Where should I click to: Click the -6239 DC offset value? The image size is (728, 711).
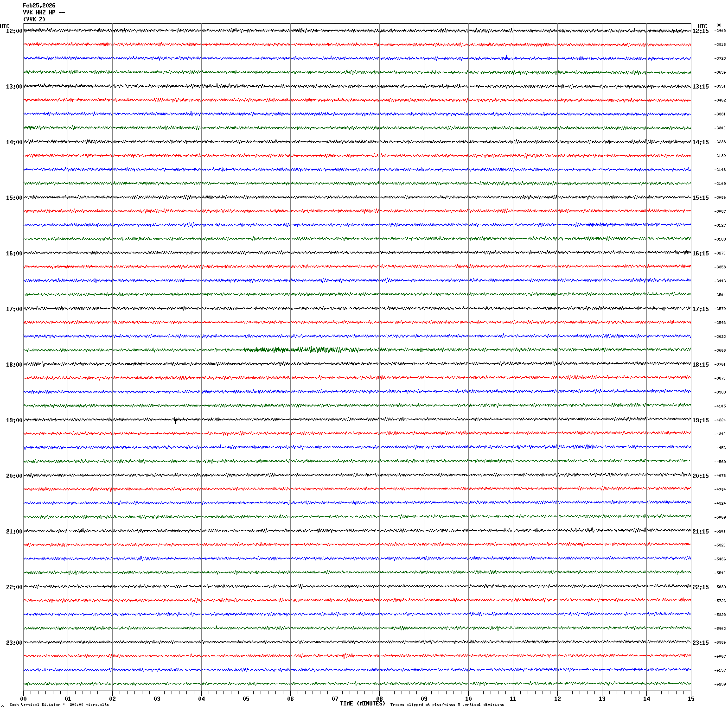[720, 684]
